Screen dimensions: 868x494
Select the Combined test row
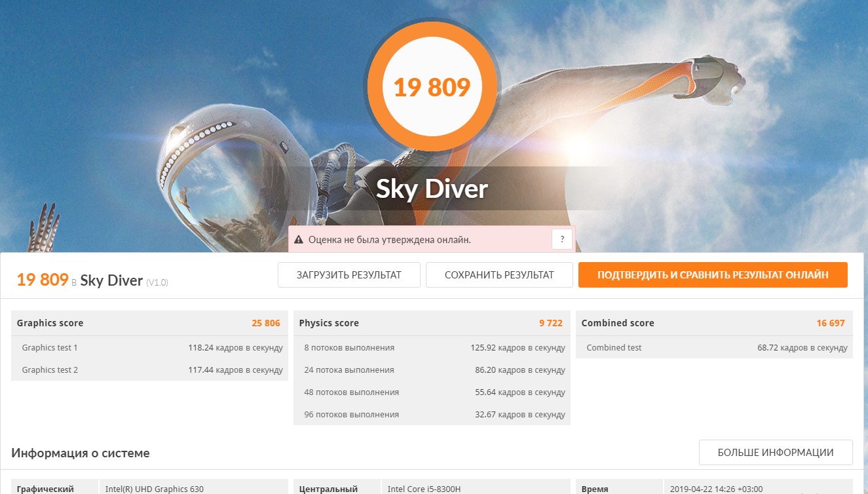(x=714, y=347)
